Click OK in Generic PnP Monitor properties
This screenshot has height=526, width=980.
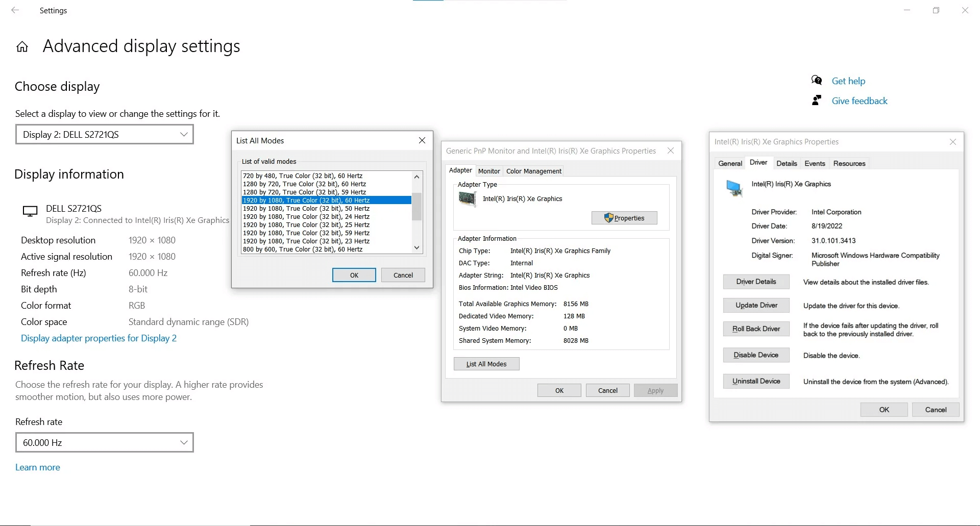559,390
